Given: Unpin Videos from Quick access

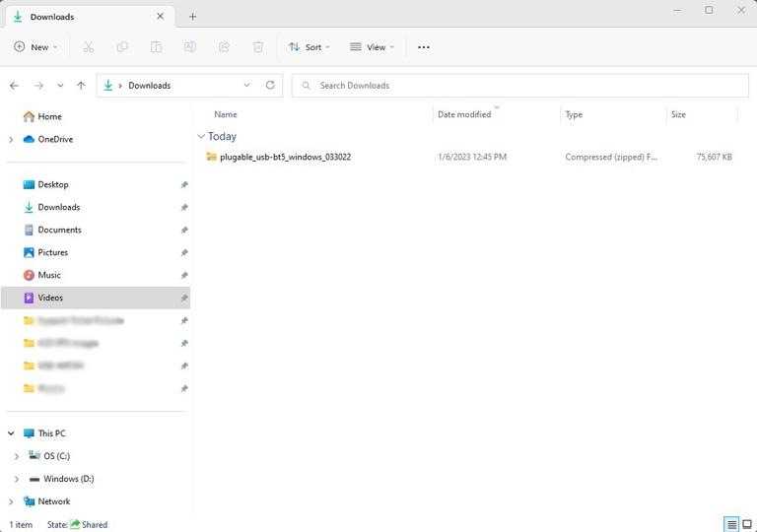Looking at the screenshot, I should (x=184, y=298).
